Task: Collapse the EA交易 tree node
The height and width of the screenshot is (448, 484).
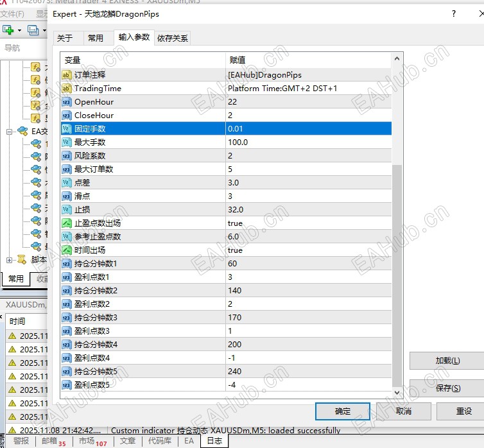Action: [9, 132]
